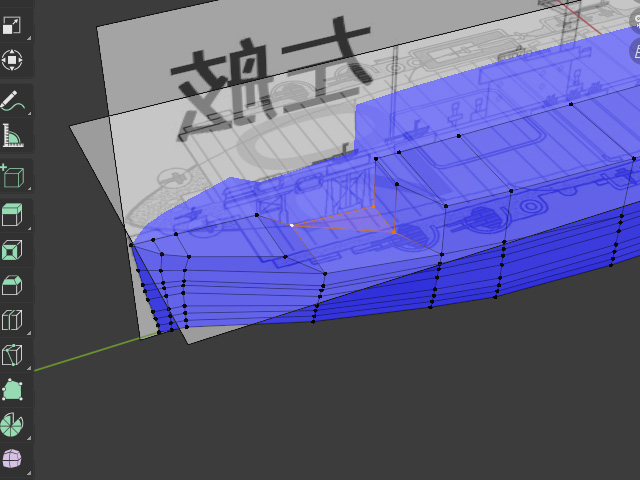Select the Extrude Region tool
Image resolution: width=640 pixels, height=480 pixels.
(x=12, y=214)
